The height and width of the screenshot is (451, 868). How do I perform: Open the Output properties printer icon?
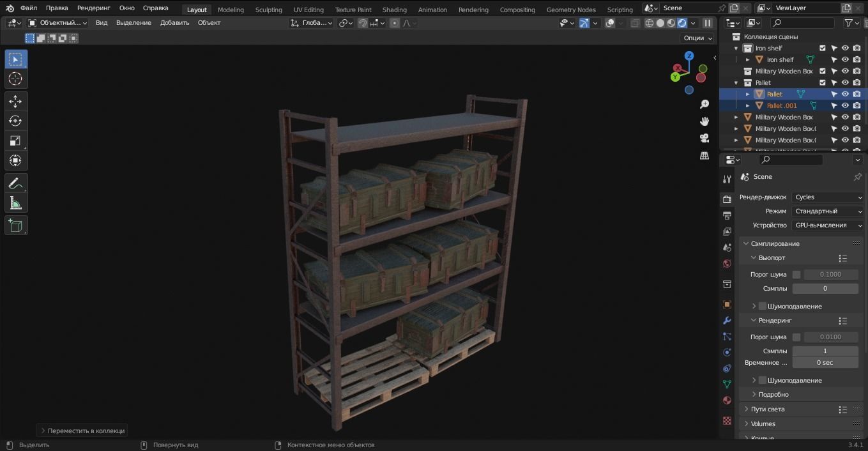coord(727,216)
